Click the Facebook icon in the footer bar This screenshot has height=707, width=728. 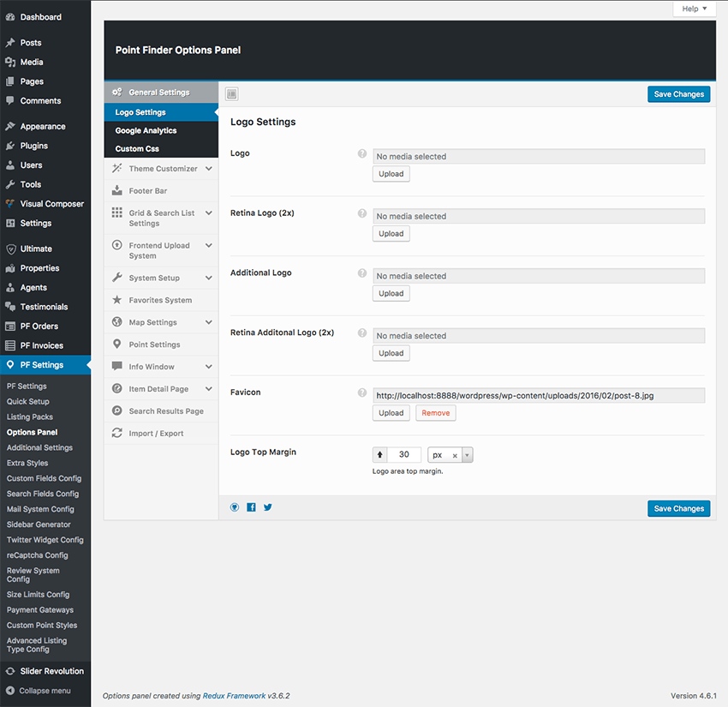click(251, 507)
